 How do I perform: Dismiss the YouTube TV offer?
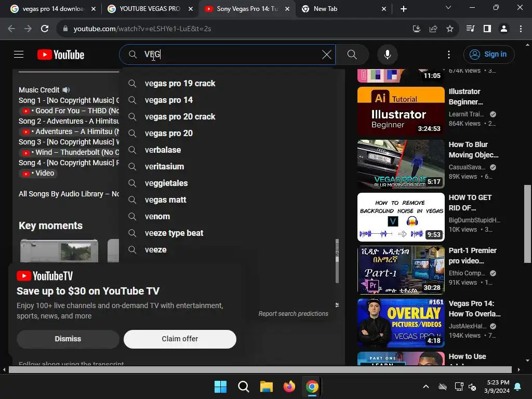click(x=68, y=339)
